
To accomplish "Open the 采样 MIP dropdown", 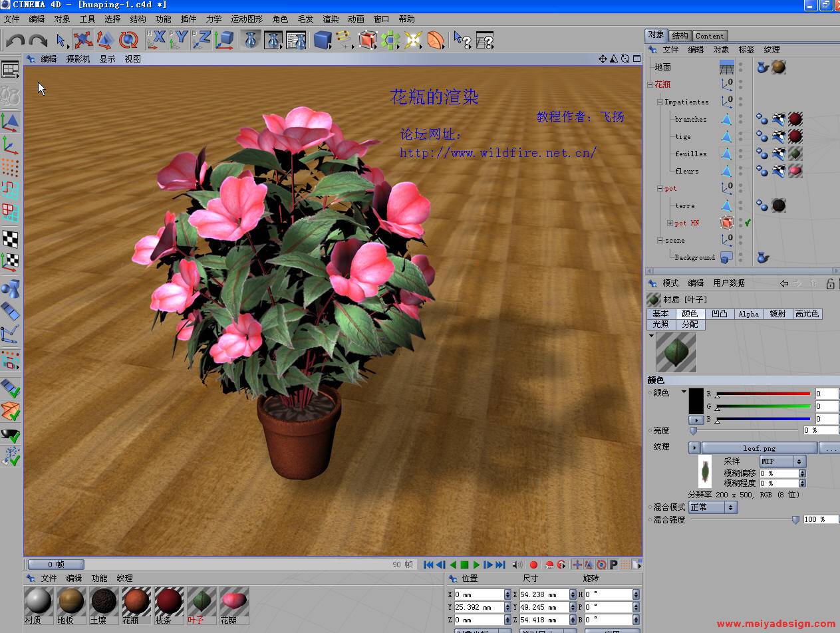I will pos(783,461).
